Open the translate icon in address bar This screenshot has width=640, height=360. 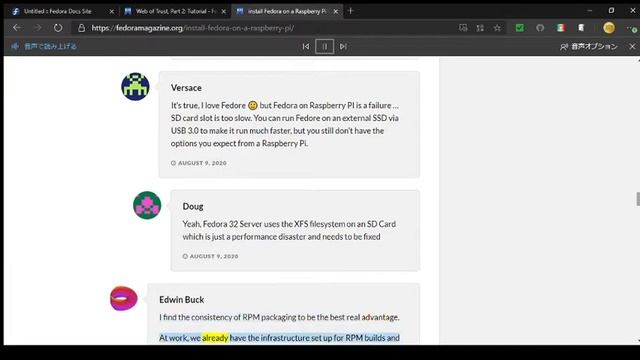[x=480, y=28]
